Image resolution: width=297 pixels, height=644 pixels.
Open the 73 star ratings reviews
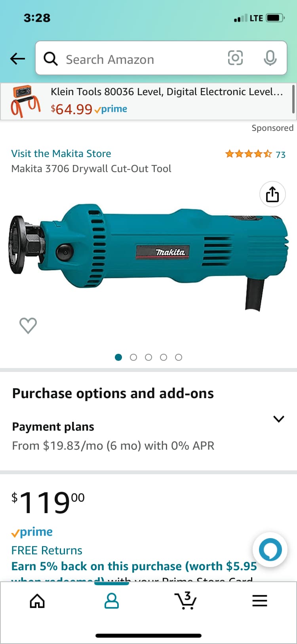point(255,154)
